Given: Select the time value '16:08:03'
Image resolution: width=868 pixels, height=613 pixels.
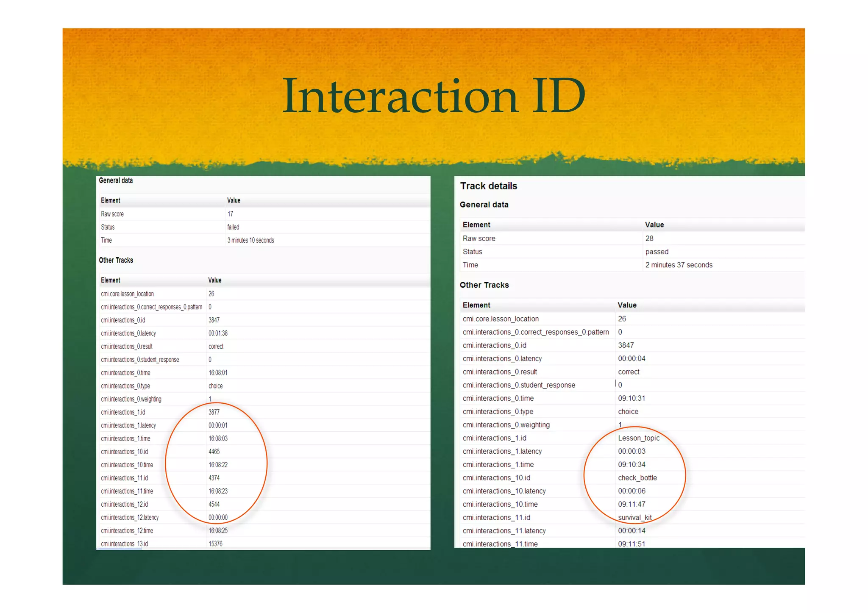Looking at the screenshot, I should point(218,438).
